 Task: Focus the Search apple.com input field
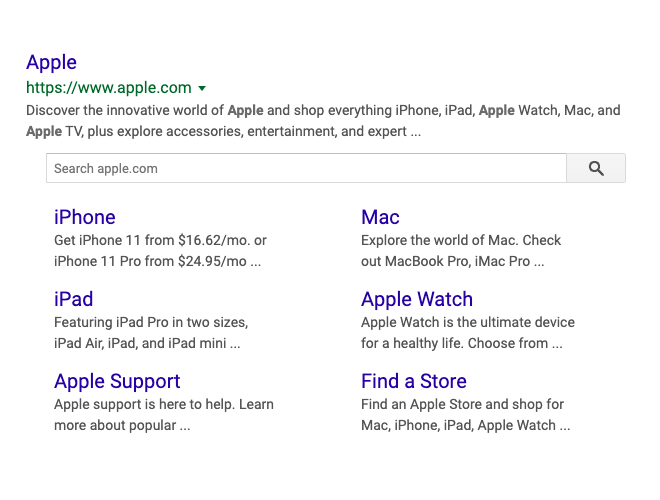click(306, 168)
